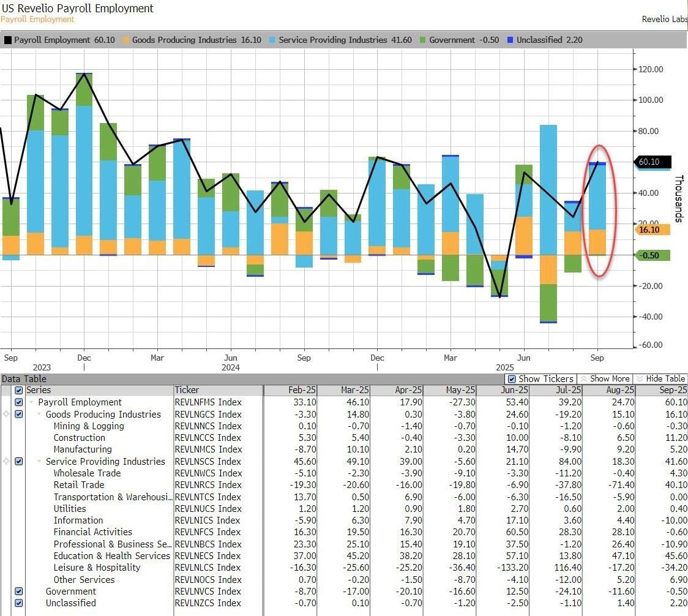688x616 pixels.
Task: Click the light blue Service Providing legend square
Action: click(x=272, y=40)
